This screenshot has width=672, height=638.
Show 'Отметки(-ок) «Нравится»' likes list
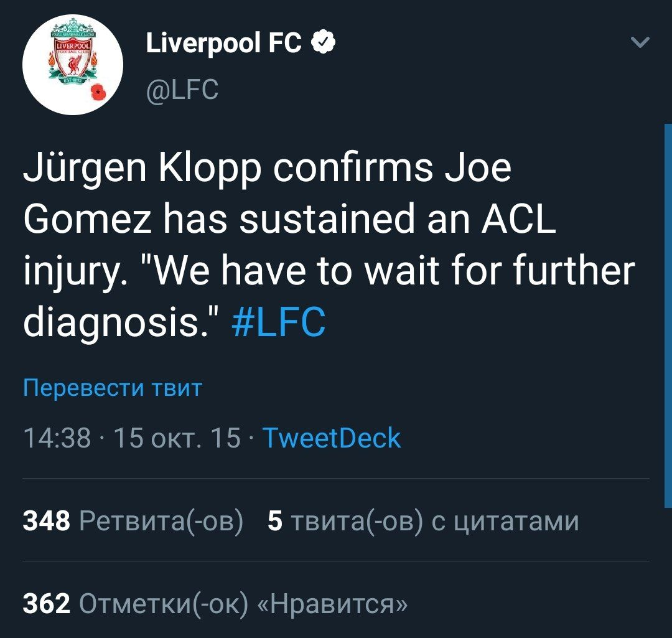(x=244, y=603)
